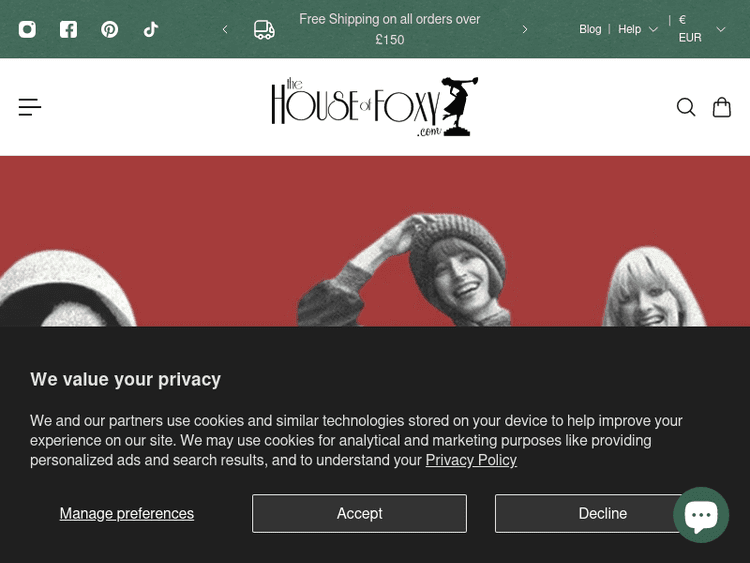The width and height of the screenshot is (750, 563).
Task: Open the EUR currency selector
Action: coord(702,29)
